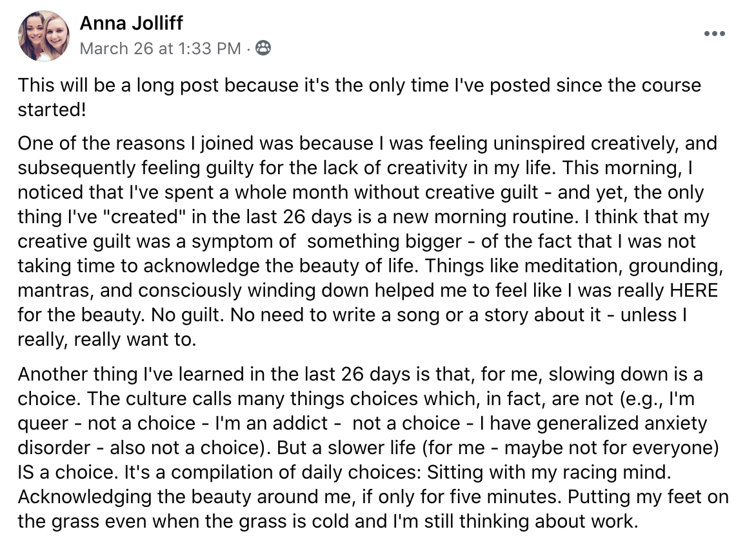
Task: Open the three-dot post options menu
Action: pyautogui.click(x=714, y=34)
